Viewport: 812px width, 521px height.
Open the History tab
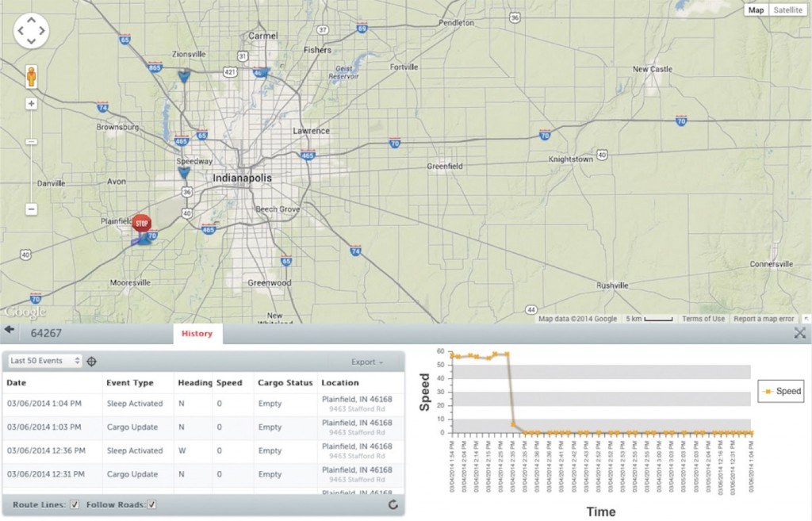197,334
